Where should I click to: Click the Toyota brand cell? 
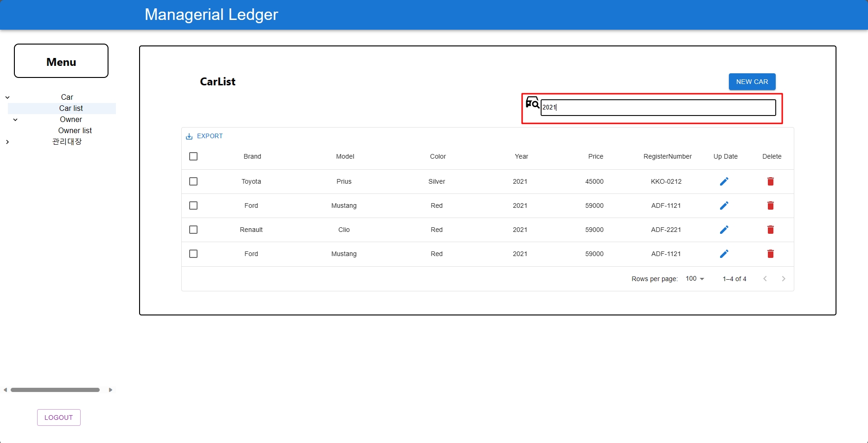(x=251, y=182)
